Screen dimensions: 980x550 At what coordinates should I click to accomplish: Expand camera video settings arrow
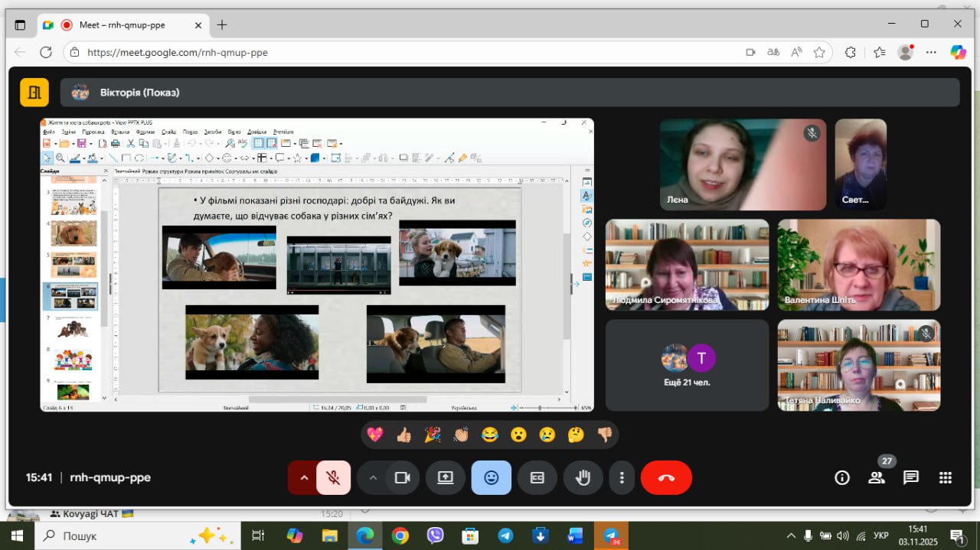(x=373, y=478)
